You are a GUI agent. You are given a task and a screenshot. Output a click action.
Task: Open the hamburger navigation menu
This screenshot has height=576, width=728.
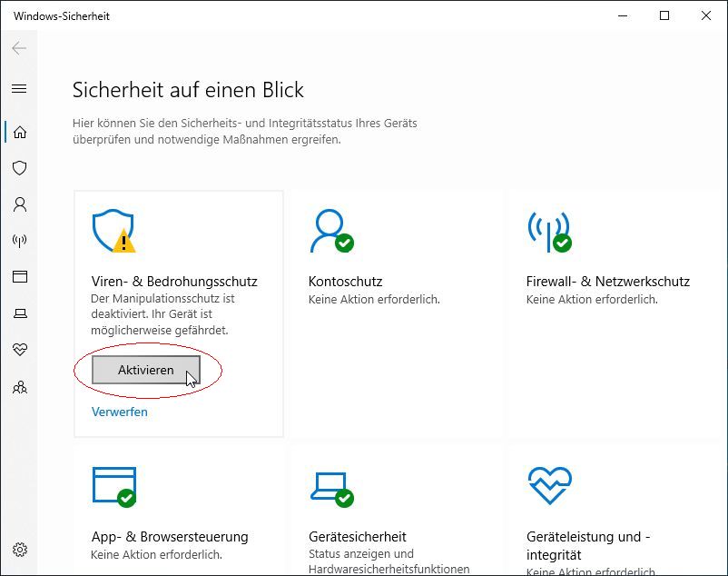pos(19,88)
